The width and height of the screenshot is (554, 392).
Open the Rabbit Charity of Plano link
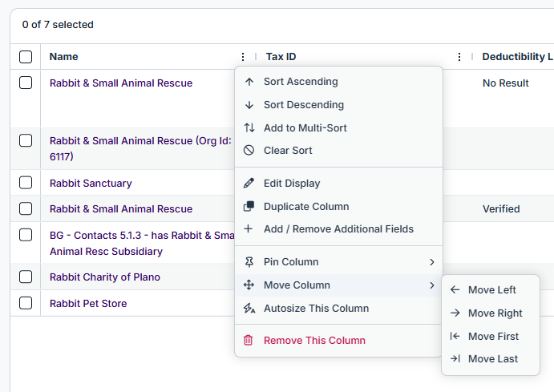point(105,277)
